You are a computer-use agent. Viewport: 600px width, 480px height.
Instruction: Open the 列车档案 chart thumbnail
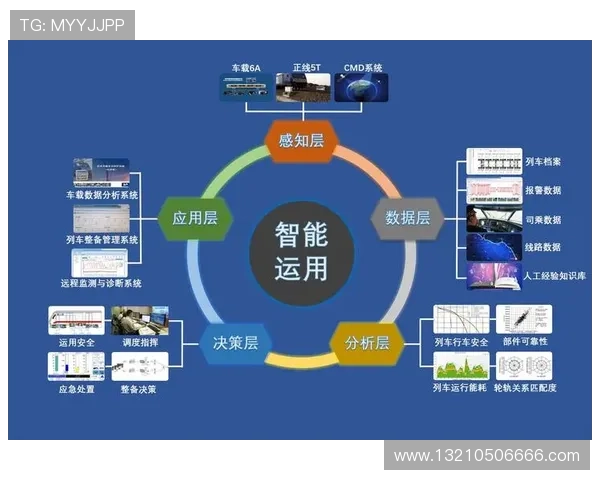coord(494,162)
